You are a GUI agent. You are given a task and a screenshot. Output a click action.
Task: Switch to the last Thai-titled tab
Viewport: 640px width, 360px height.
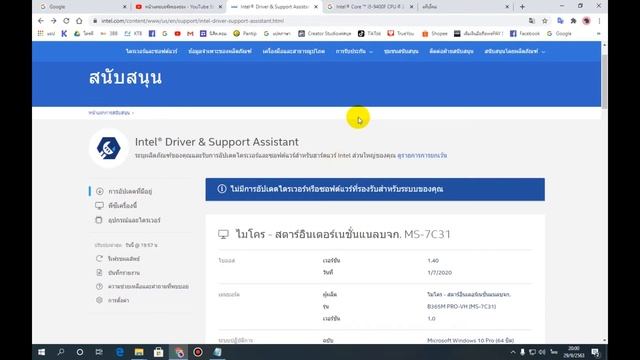tap(465, 7)
